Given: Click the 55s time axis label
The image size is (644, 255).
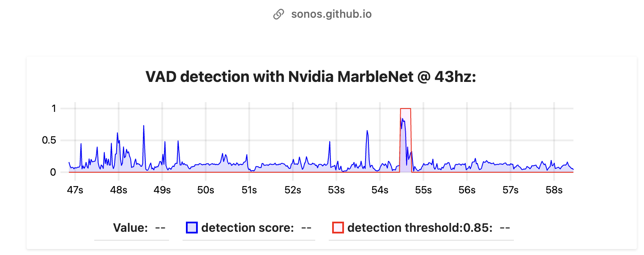Looking at the screenshot, I should coord(423,190).
